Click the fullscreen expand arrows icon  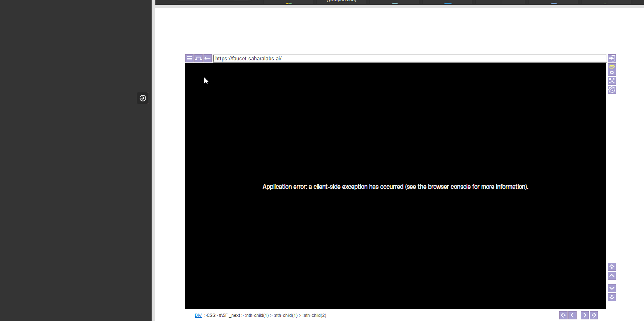coord(612,81)
